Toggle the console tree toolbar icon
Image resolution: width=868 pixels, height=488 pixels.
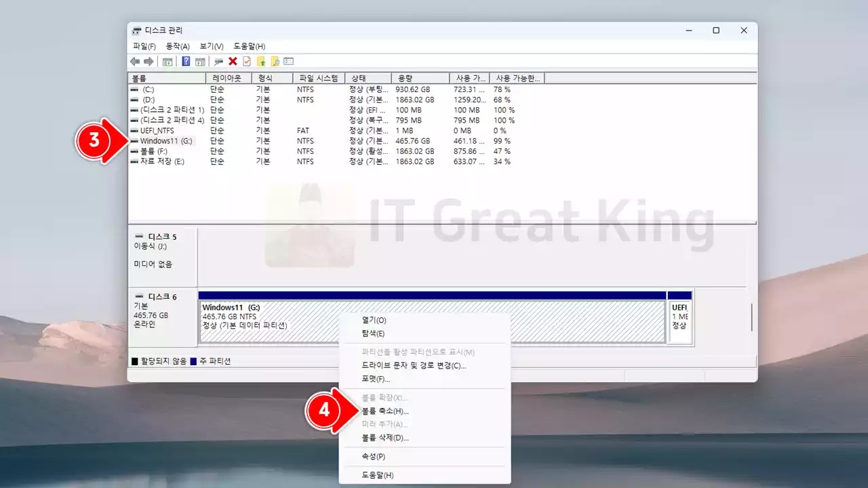coord(167,61)
